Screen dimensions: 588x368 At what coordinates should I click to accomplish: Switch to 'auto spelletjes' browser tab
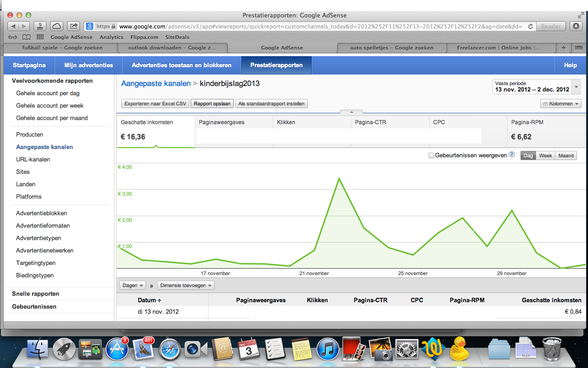tap(391, 47)
